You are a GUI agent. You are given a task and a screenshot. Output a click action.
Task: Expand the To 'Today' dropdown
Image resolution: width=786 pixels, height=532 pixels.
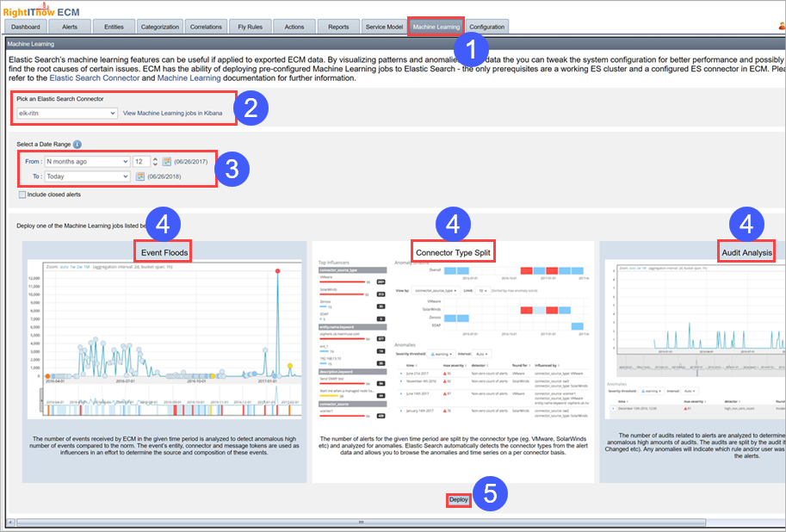click(87, 176)
